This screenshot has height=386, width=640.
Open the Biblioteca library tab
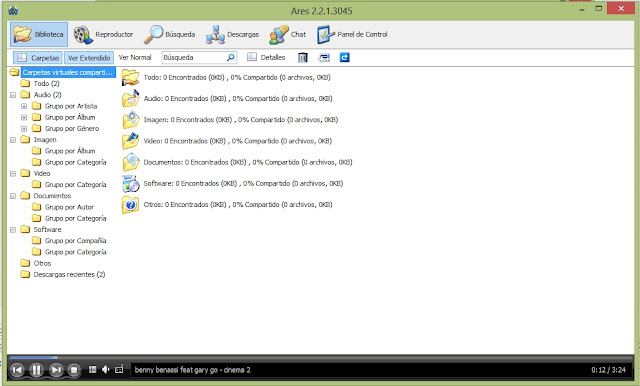tap(39, 34)
